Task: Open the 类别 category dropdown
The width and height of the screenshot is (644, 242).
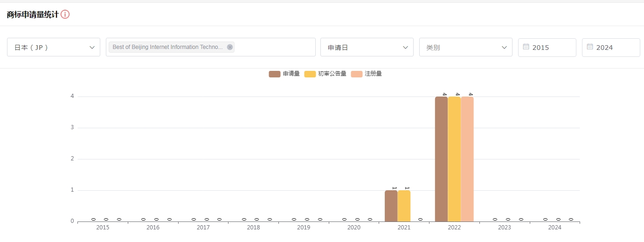Action: coord(466,47)
